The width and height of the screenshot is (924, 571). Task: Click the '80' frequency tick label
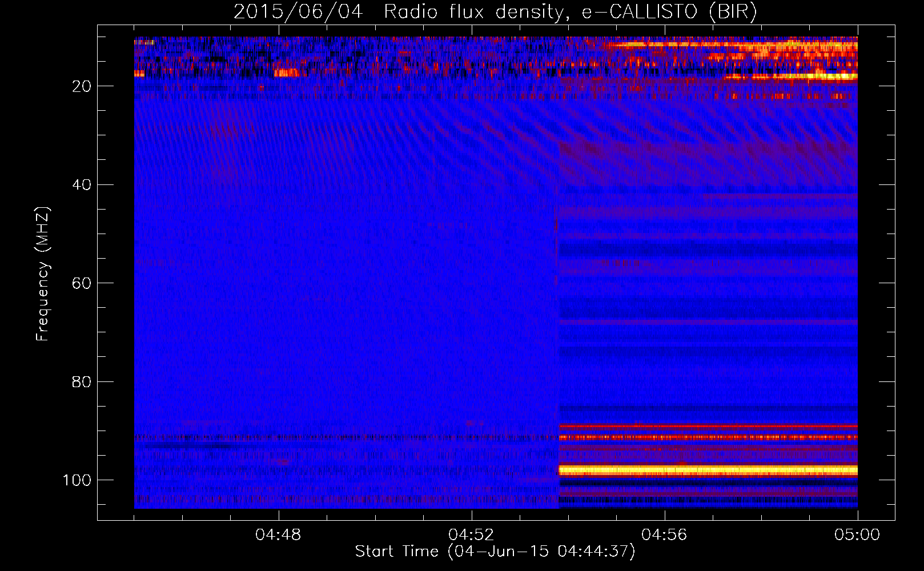point(82,382)
